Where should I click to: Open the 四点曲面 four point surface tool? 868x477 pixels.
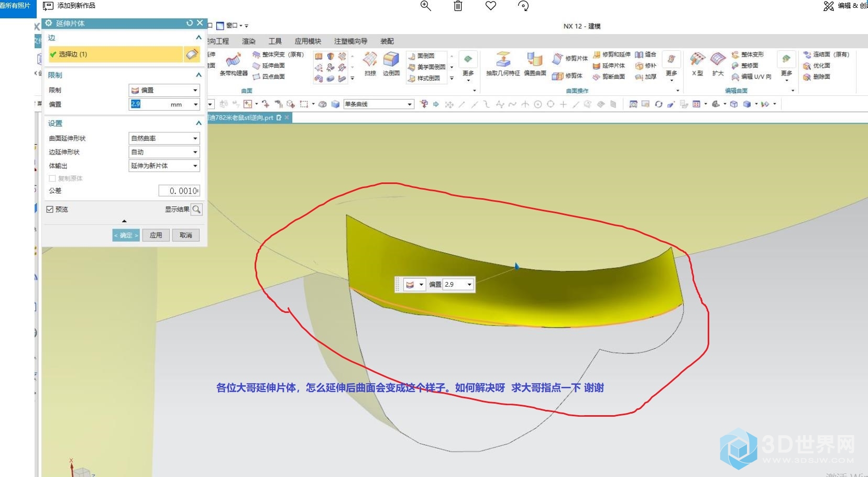(269, 77)
